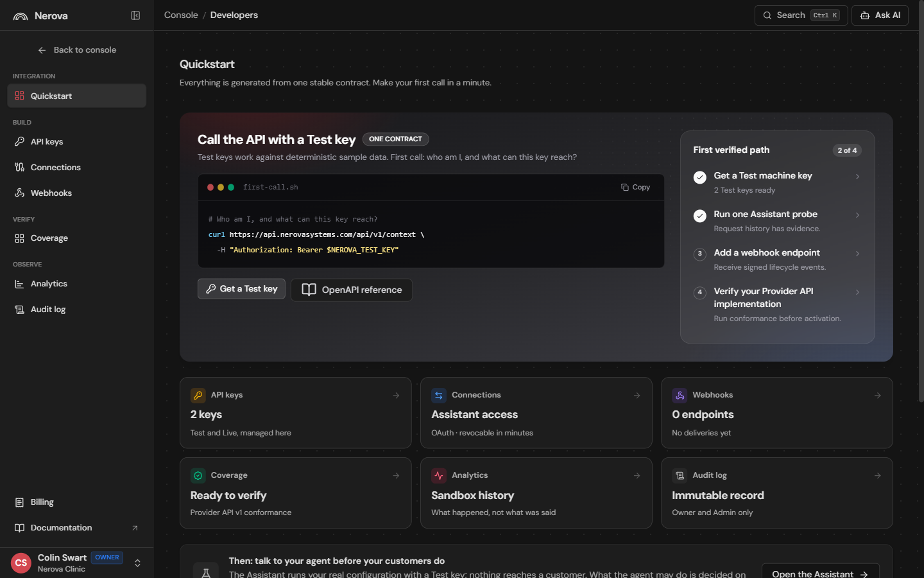Click the arrow on the API keys card
This screenshot has height=578, width=924.
click(396, 396)
